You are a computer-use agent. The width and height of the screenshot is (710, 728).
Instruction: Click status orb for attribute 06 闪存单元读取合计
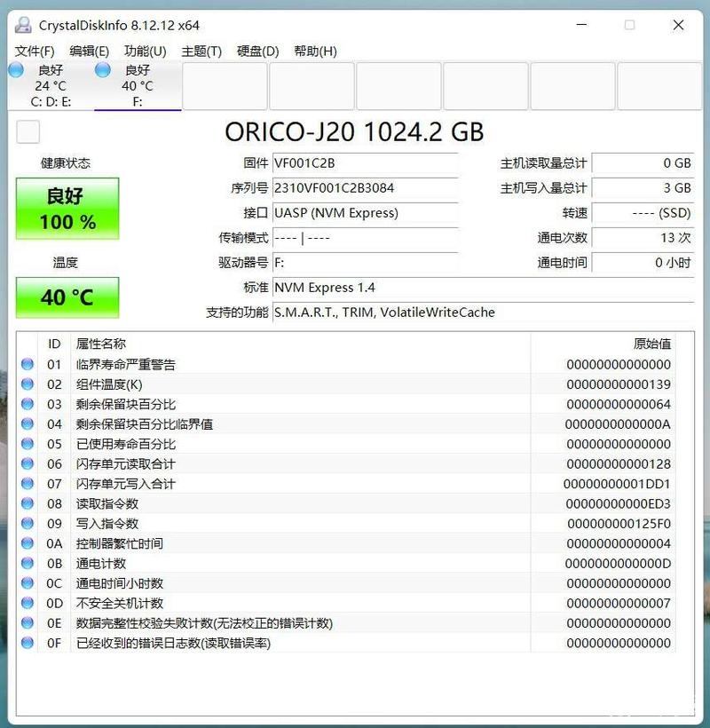(x=28, y=463)
